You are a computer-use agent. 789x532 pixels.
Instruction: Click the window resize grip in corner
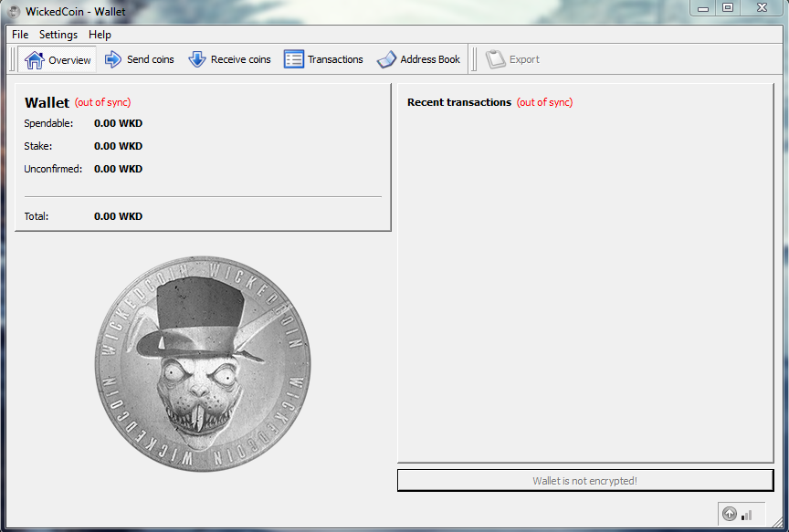[x=777, y=522]
